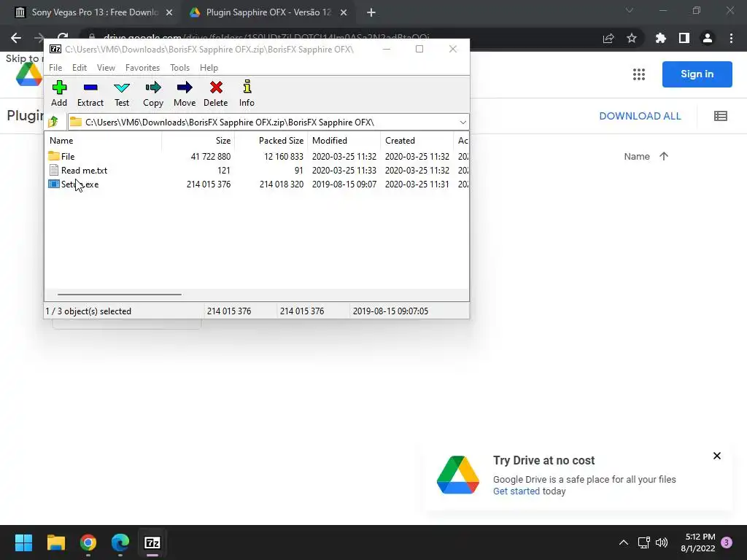Sort by Packed Size column
The width and height of the screenshot is (747, 560).
pos(271,141)
